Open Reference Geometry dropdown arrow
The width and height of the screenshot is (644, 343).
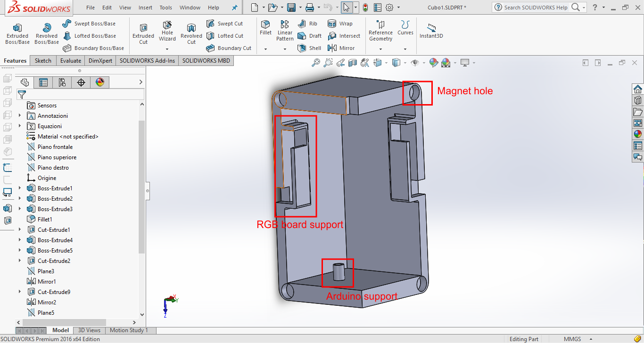[x=381, y=49]
